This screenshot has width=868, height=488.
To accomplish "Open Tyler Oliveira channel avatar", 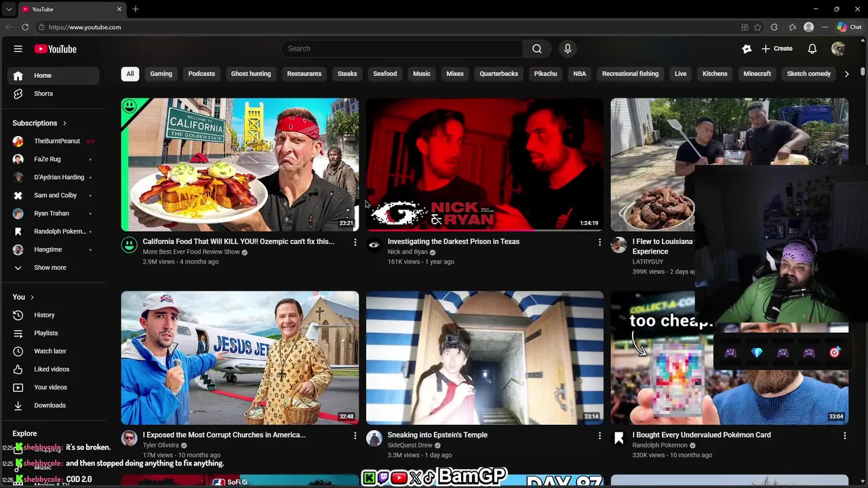I will [129, 439].
